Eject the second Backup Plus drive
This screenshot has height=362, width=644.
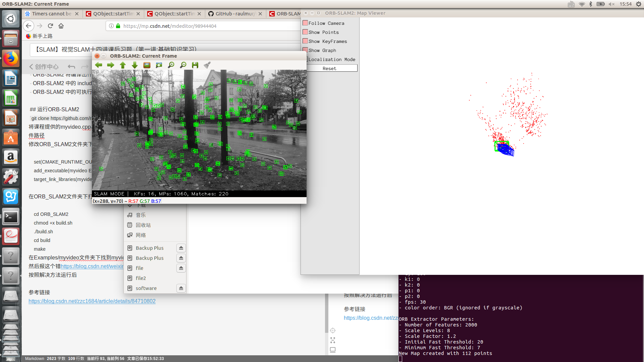point(181,258)
